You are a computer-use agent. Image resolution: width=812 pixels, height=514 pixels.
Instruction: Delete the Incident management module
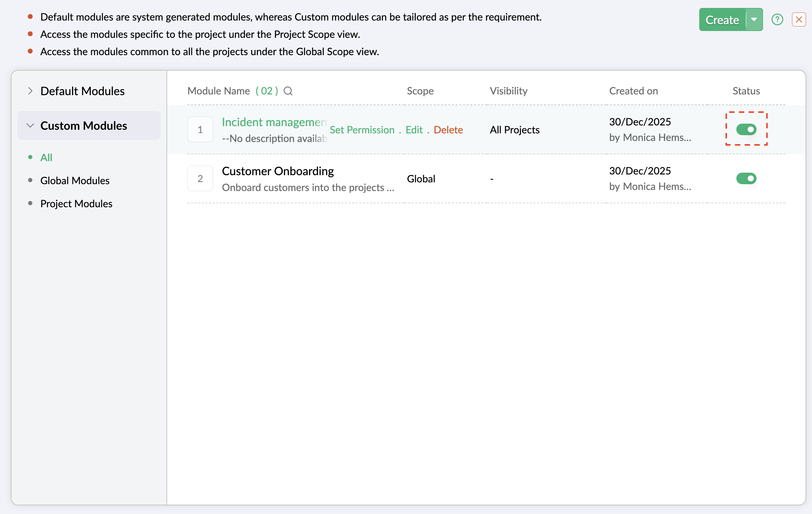tap(448, 130)
